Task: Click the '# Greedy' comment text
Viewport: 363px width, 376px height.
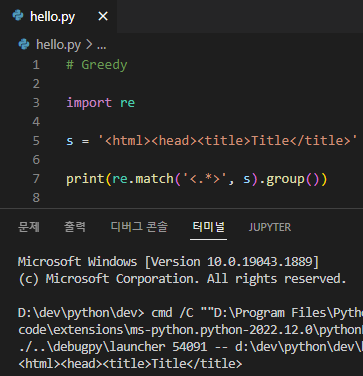Action: 97,65
